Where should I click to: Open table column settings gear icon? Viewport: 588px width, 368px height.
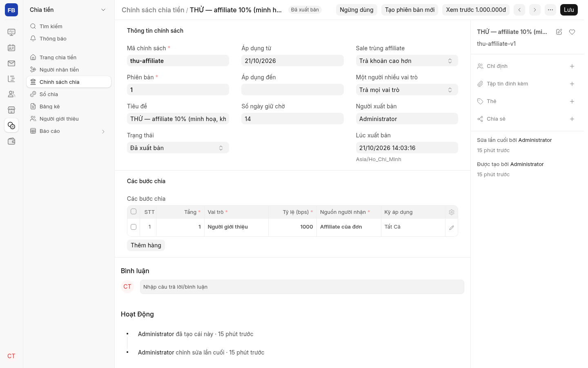pyautogui.click(x=452, y=212)
